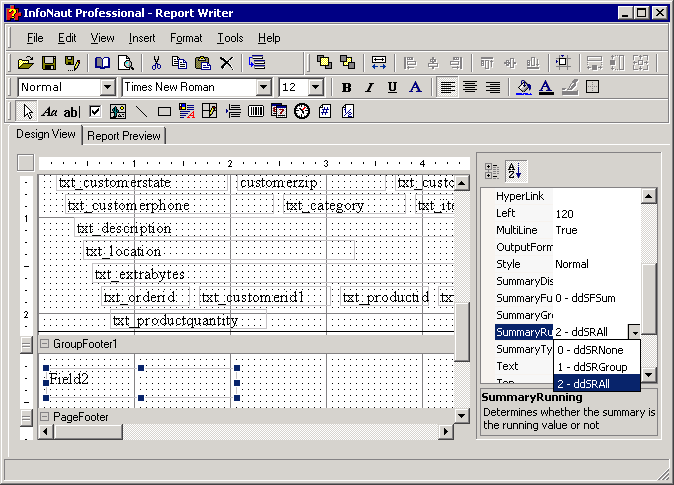Select the rectangle shape tool
The image size is (674, 485).
tap(164, 112)
